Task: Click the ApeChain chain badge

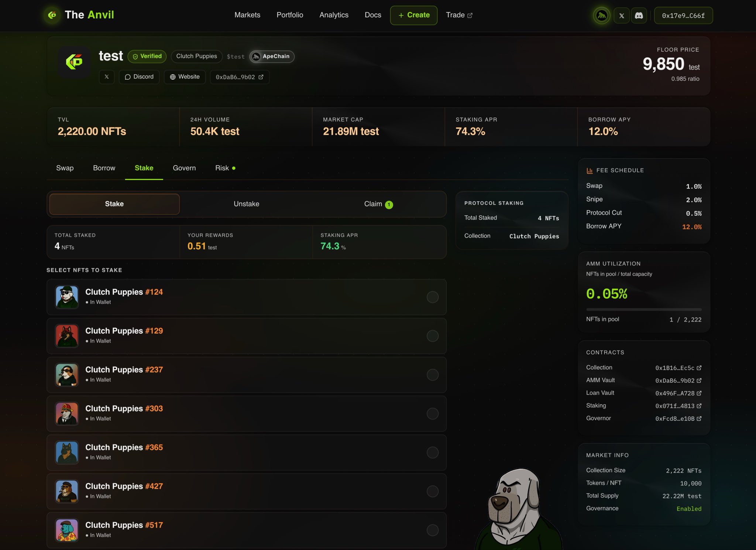Action: click(x=272, y=57)
